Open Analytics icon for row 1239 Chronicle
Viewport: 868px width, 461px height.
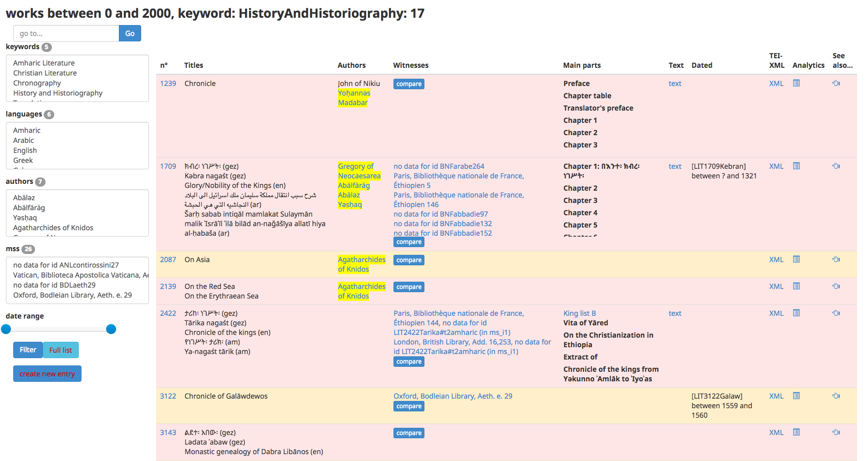tap(796, 83)
